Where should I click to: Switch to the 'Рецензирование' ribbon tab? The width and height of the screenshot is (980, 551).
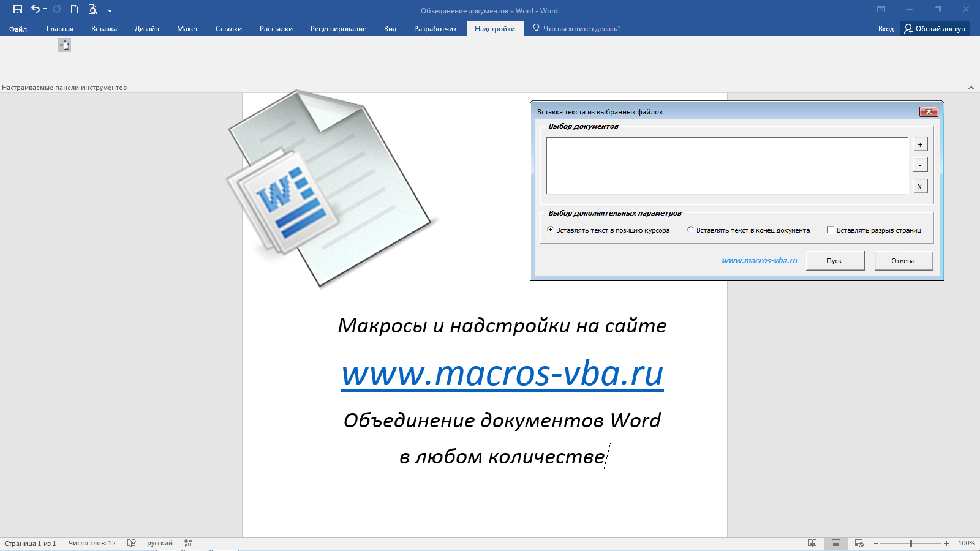(338, 28)
